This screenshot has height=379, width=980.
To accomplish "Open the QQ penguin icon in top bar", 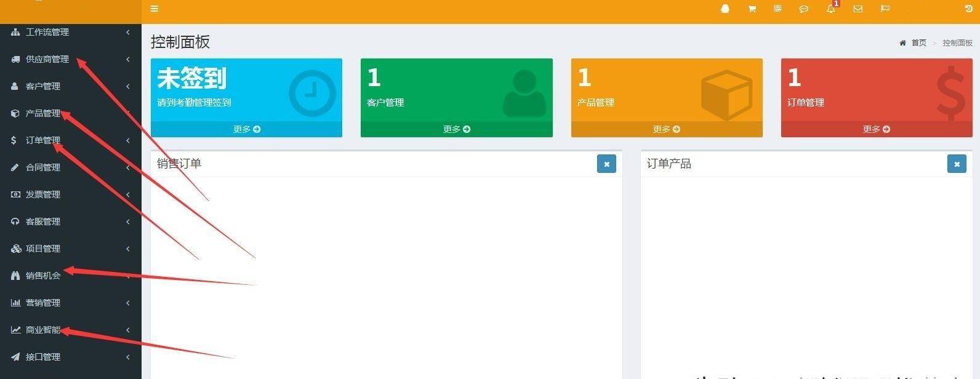I will coord(725,9).
